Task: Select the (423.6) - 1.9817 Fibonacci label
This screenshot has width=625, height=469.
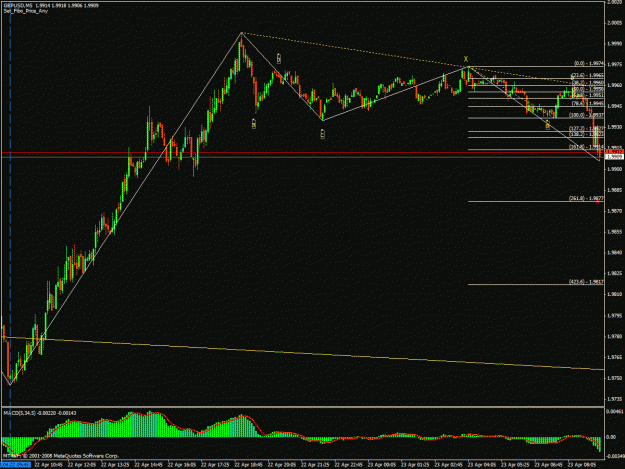Action: tap(586, 282)
